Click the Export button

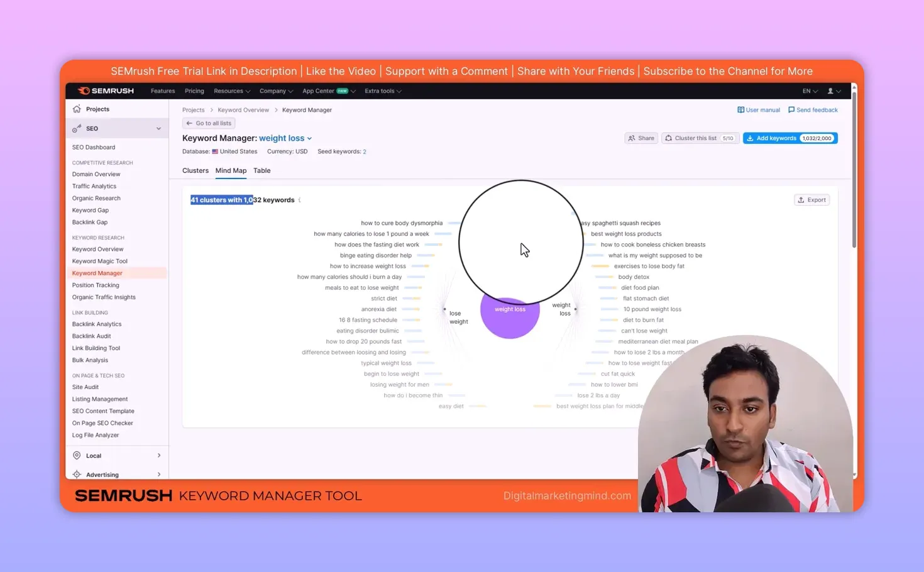812,200
